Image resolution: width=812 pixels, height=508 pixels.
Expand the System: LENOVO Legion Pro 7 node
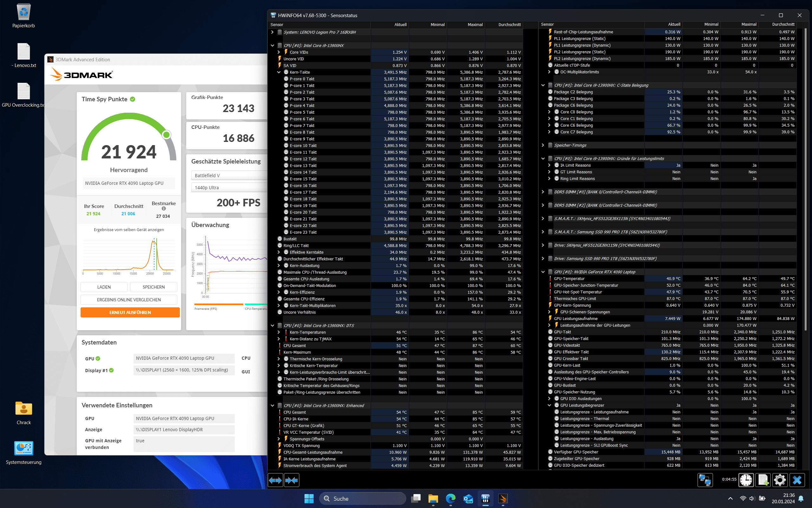272,32
